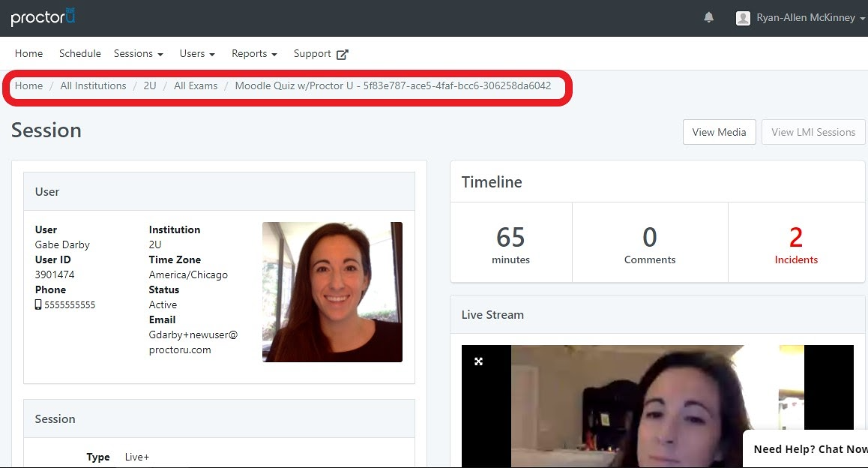Expand the live stream fullscreen icon
This screenshot has height=468, width=868.
click(478, 361)
